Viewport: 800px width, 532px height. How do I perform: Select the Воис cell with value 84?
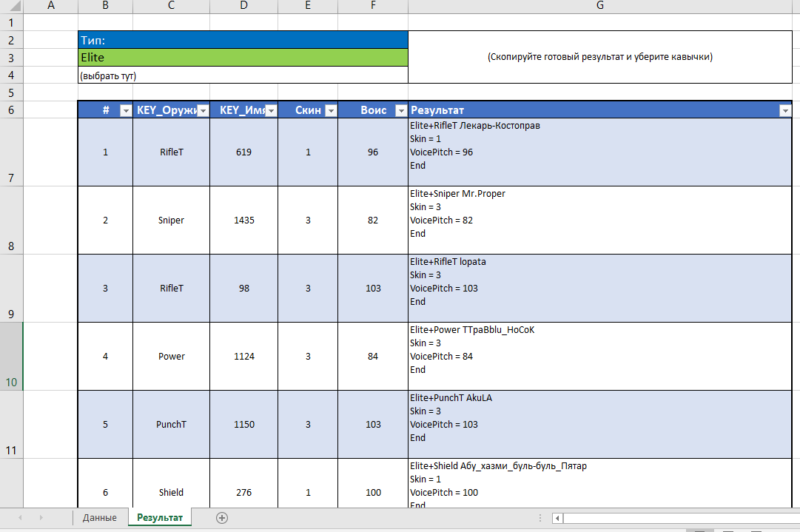(373, 357)
